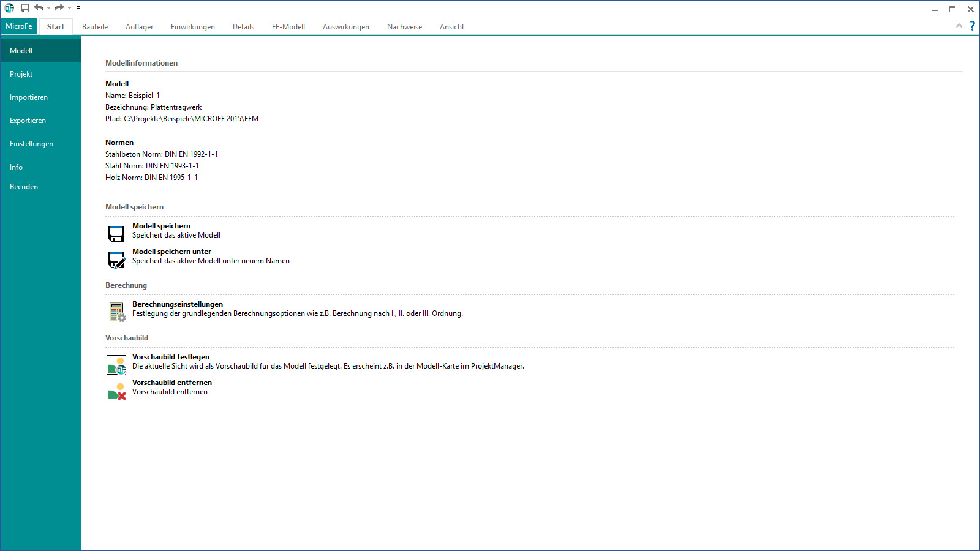Click the Vorschaubild entfernen picture icon

click(116, 391)
